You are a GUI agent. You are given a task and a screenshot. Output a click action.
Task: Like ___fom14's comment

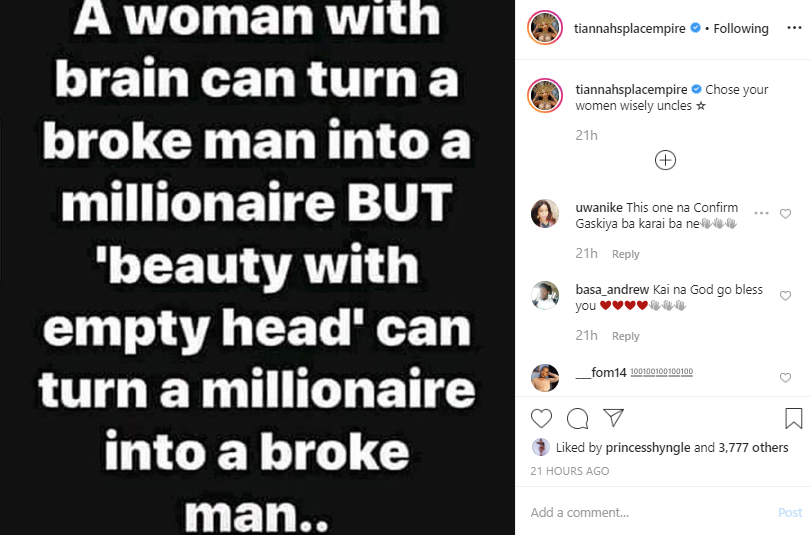785,378
